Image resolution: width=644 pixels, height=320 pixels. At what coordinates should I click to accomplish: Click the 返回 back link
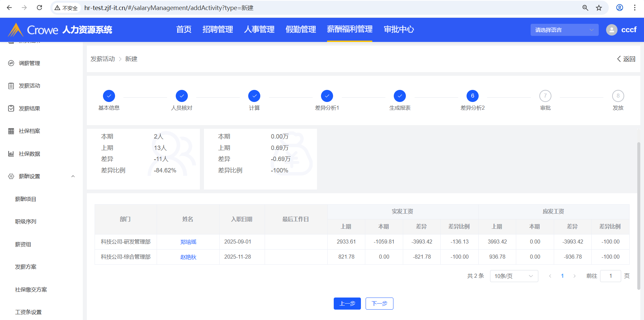coord(626,59)
